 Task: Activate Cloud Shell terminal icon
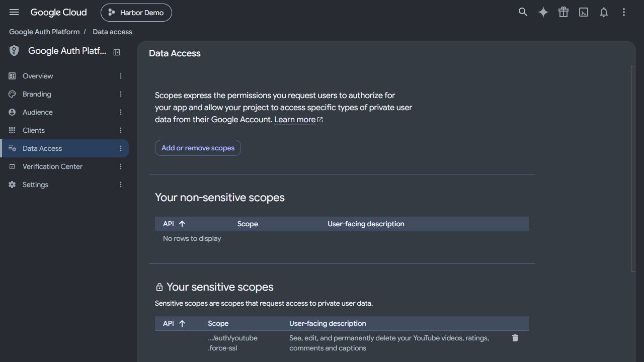pos(584,12)
